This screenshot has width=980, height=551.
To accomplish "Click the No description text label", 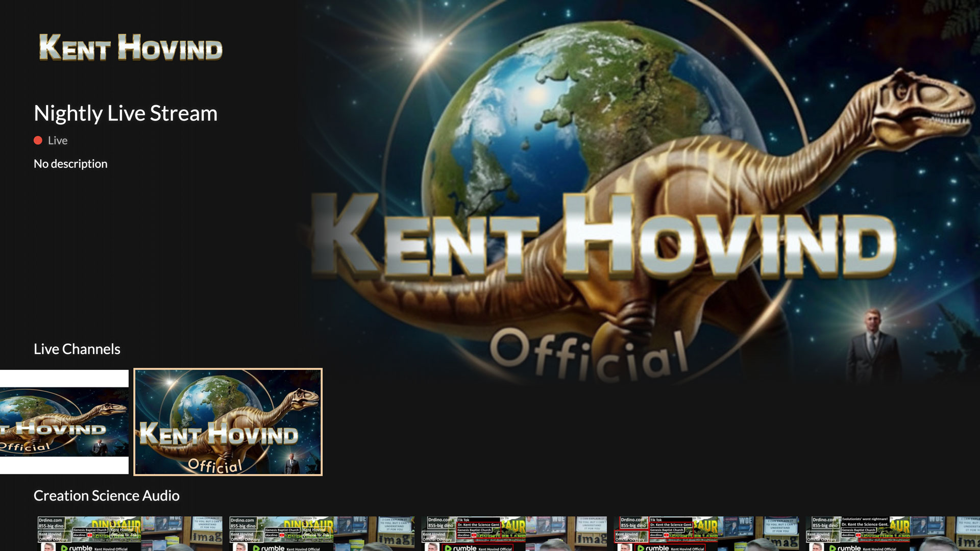I will (x=70, y=164).
